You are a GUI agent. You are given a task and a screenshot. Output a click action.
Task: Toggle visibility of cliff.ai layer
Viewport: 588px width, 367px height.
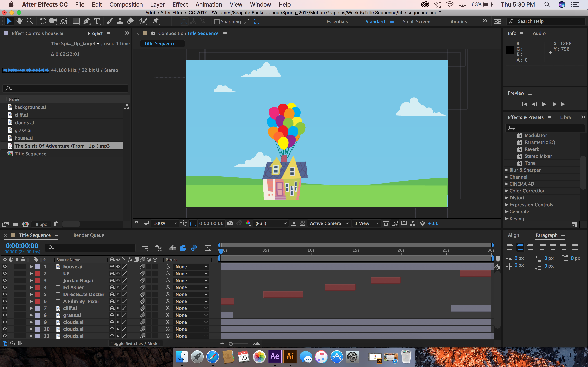5,308
